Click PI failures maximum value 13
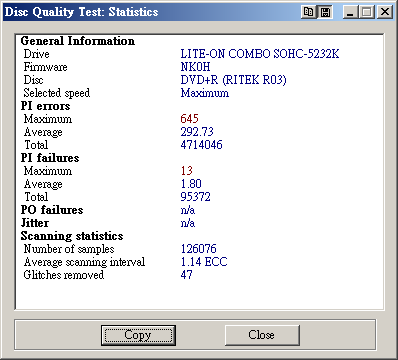398x360 pixels. click(x=187, y=171)
